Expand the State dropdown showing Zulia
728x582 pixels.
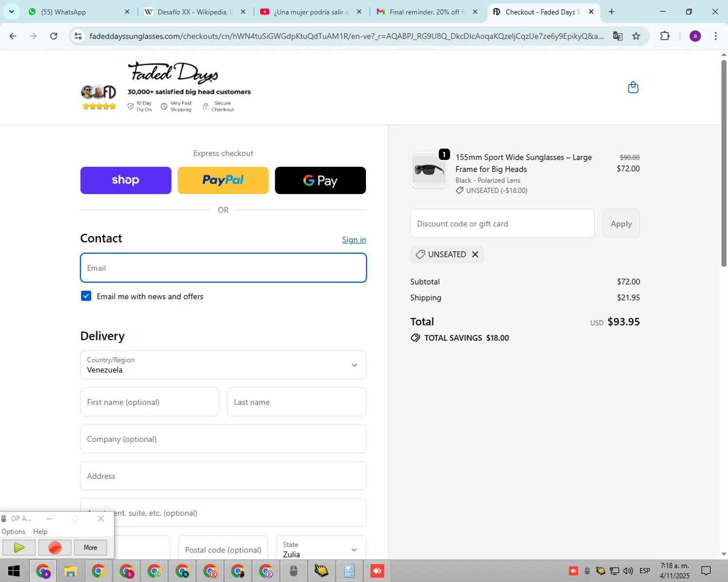click(321, 549)
